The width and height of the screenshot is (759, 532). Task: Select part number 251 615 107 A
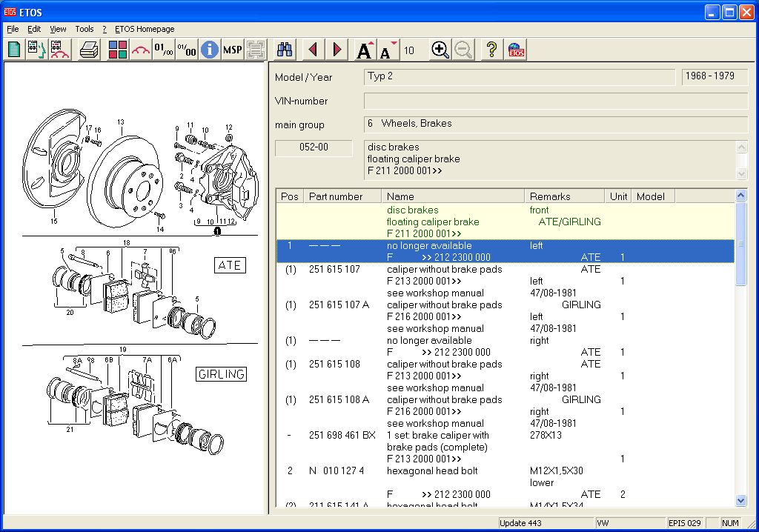(339, 305)
